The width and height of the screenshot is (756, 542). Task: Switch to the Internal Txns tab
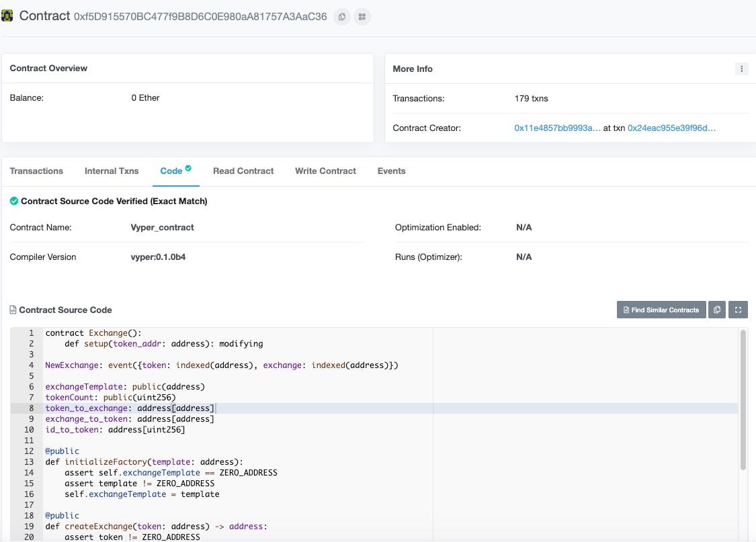(112, 171)
